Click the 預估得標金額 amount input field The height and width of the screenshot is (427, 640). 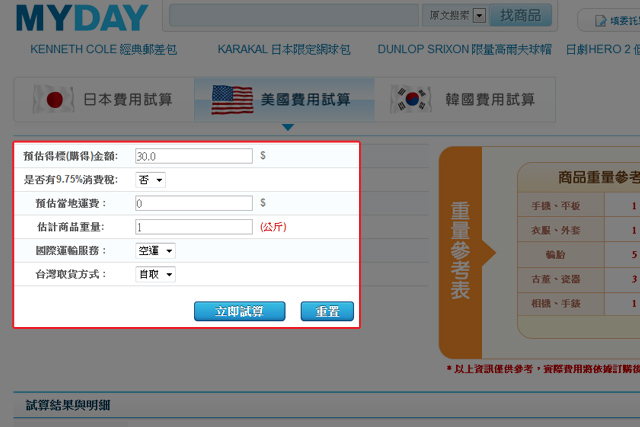click(194, 156)
